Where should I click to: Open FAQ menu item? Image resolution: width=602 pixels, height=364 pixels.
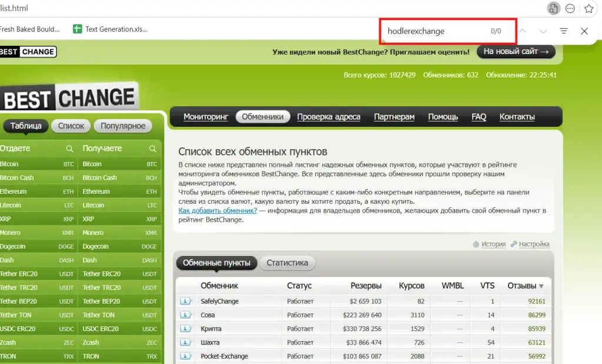click(x=479, y=117)
